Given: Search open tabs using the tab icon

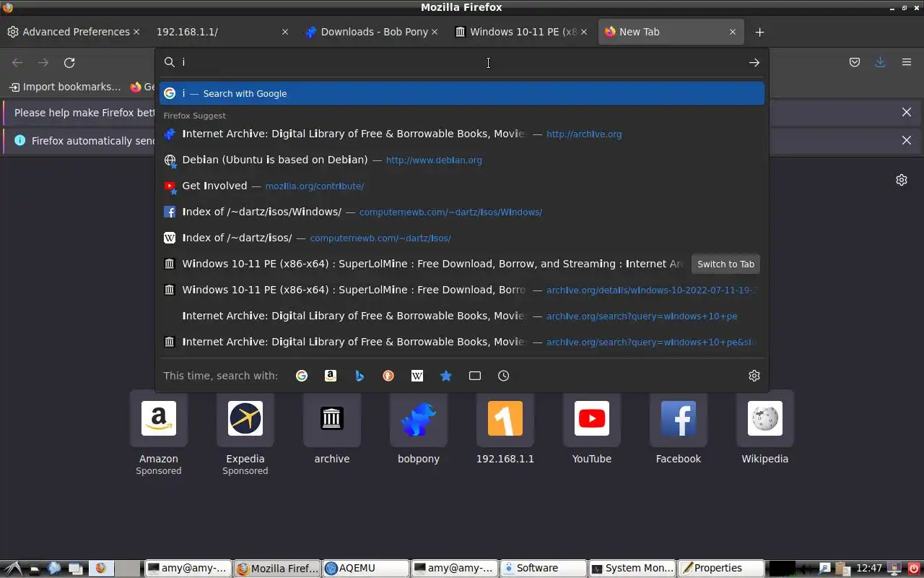Looking at the screenshot, I should coord(475,376).
